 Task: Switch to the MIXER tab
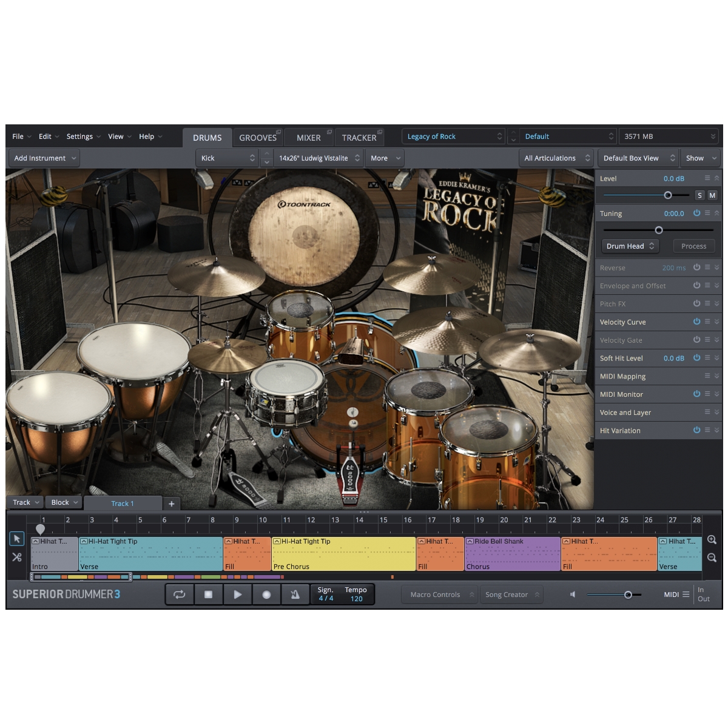(x=309, y=138)
